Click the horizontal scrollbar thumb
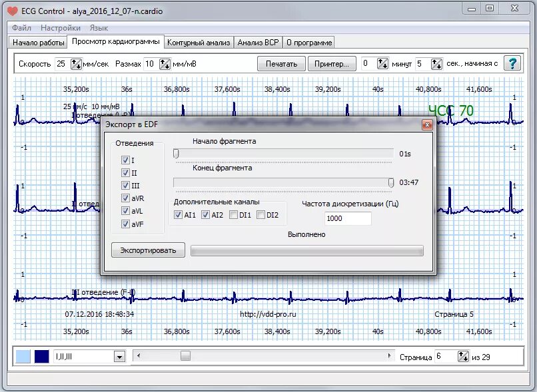The width and height of the screenshot is (537, 392). [185, 356]
